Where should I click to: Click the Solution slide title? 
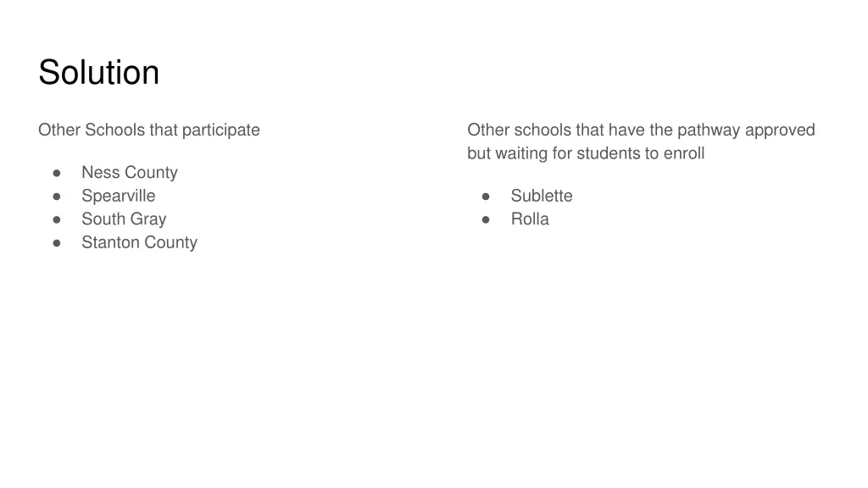pos(98,73)
